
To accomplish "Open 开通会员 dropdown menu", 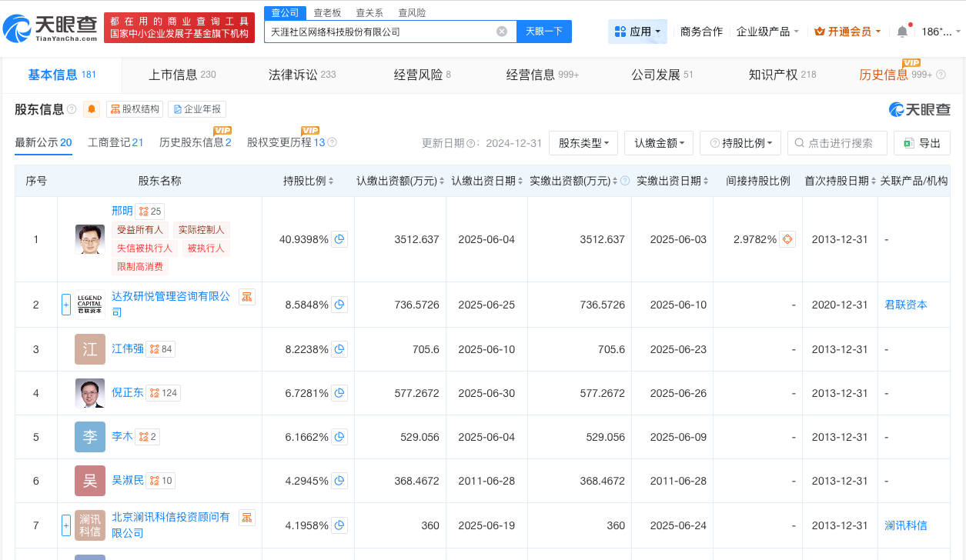I will (847, 32).
